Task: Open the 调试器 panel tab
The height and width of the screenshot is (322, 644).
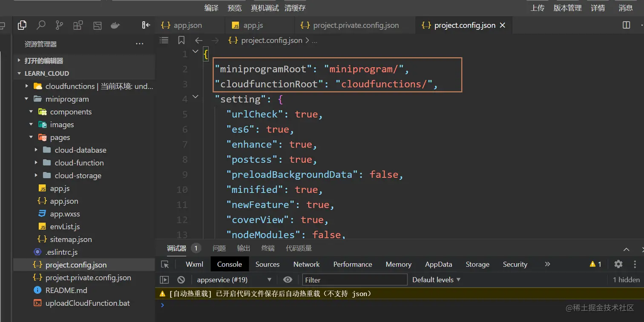Action: 177,248
